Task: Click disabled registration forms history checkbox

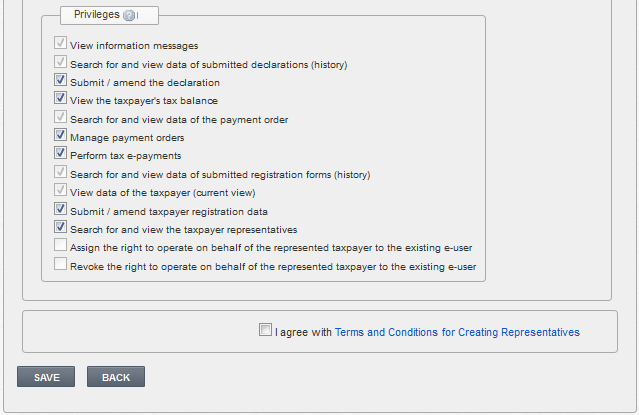Action: click(60, 172)
